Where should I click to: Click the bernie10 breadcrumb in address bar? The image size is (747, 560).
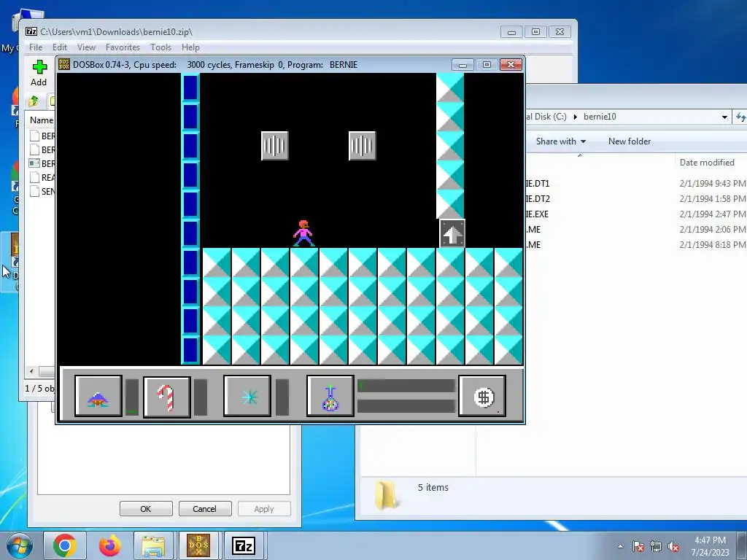(x=600, y=117)
